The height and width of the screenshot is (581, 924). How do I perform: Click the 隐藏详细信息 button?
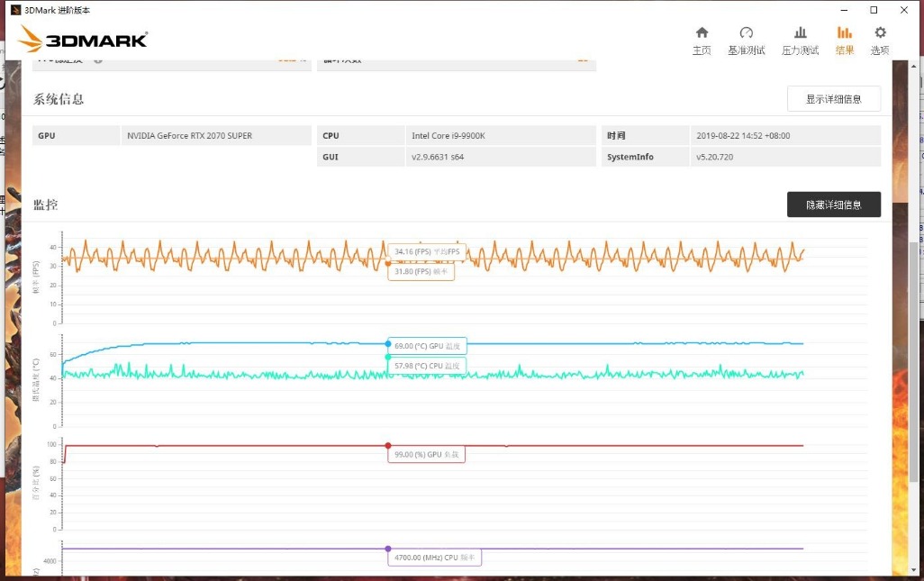coord(834,204)
